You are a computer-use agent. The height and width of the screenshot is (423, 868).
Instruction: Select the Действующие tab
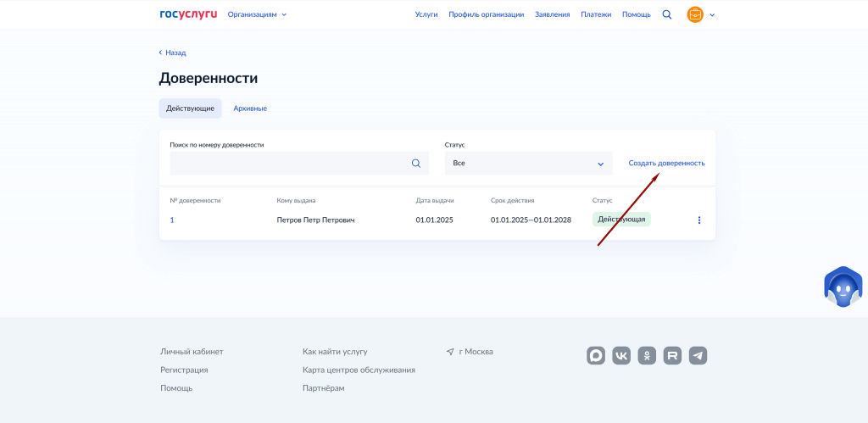[190, 109]
